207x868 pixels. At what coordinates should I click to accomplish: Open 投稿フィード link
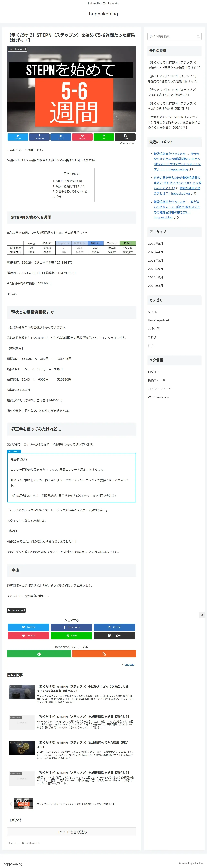(157, 381)
